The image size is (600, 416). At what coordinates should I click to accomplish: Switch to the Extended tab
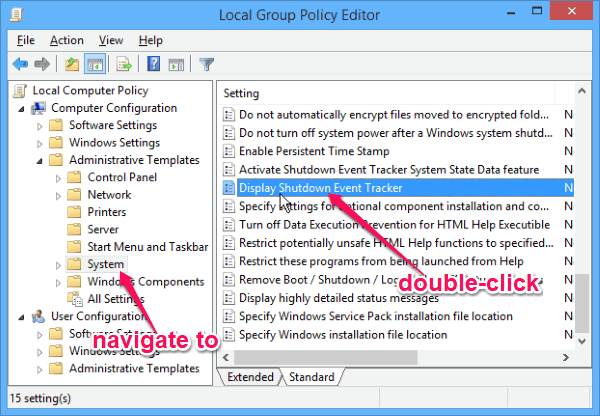click(x=250, y=377)
